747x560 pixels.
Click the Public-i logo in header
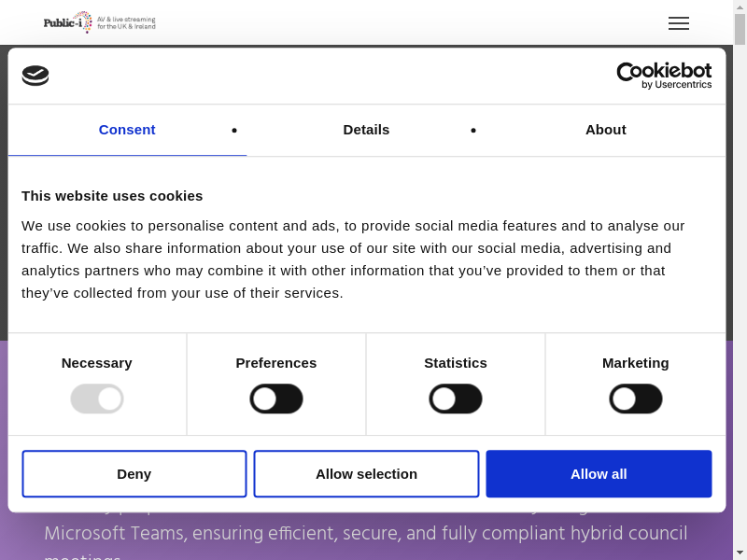point(99,22)
